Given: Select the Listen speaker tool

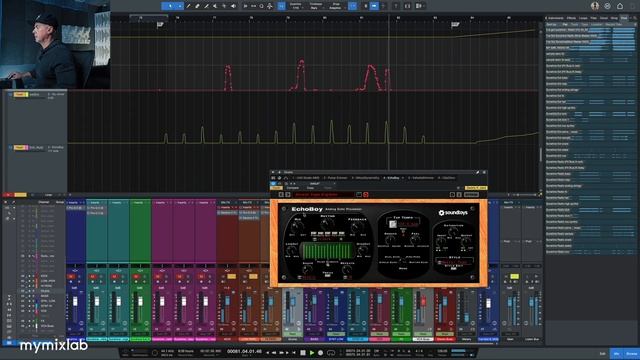Looking at the screenshot, I should [233, 6].
